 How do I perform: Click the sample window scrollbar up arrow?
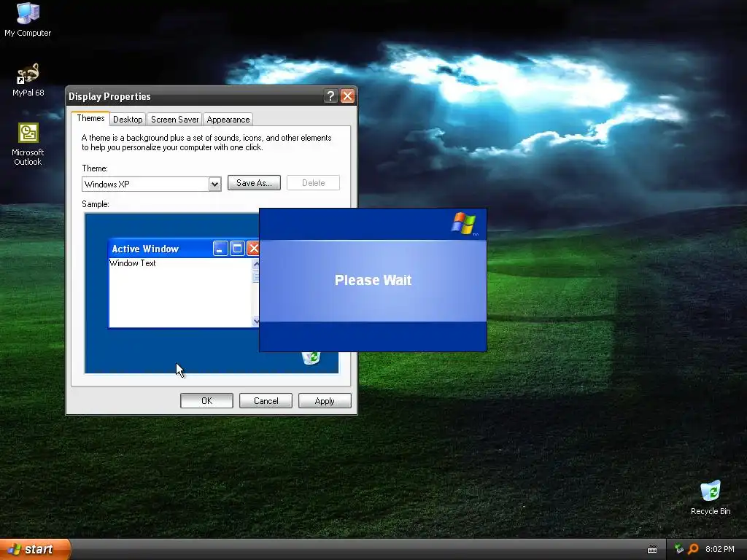pyautogui.click(x=256, y=264)
